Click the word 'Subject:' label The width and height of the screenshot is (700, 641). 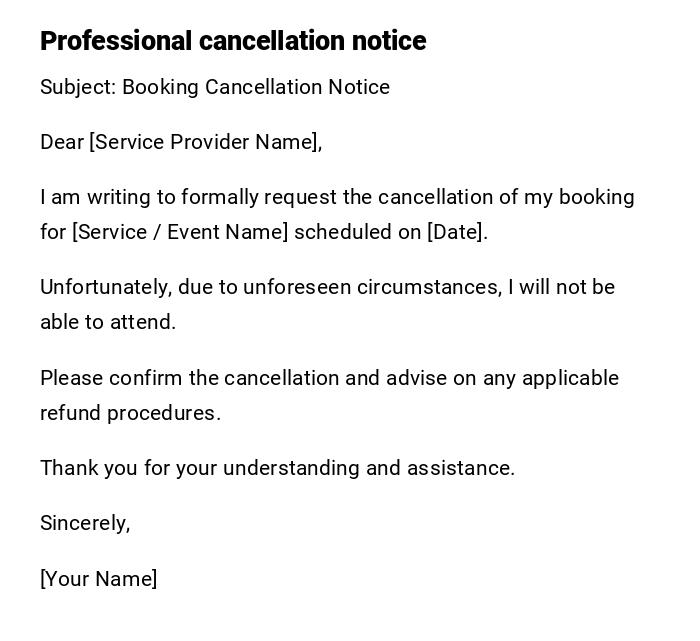coord(78,87)
